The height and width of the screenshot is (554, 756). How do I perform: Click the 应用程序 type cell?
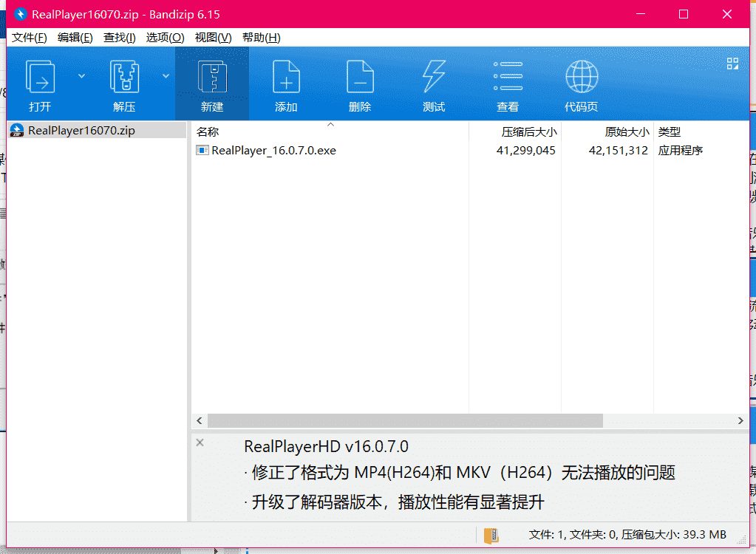point(681,150)
